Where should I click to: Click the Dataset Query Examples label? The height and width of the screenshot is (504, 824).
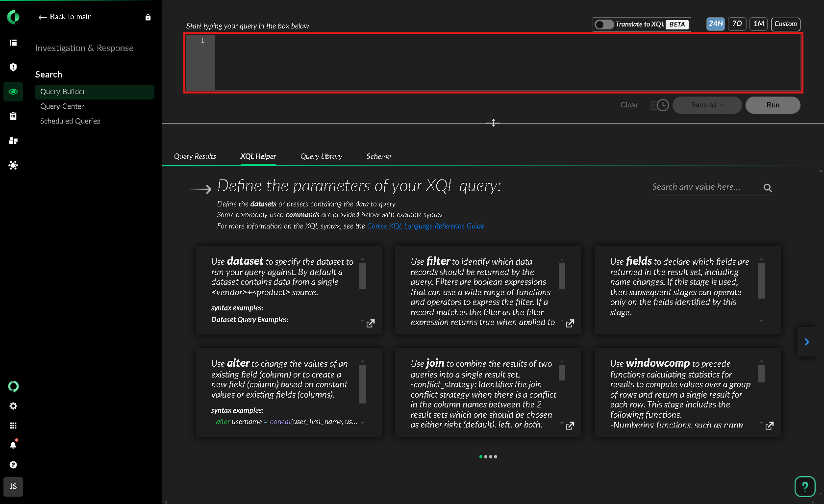click(x=250, y=320)
